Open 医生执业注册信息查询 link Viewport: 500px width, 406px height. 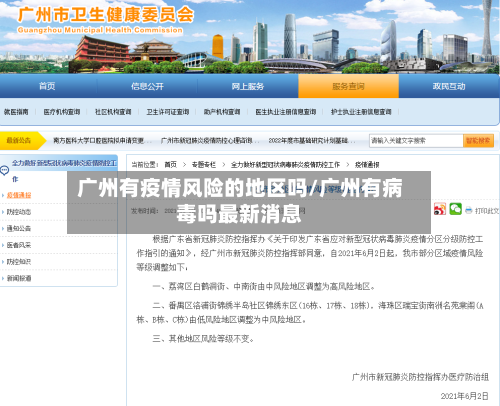pos(286,112)
